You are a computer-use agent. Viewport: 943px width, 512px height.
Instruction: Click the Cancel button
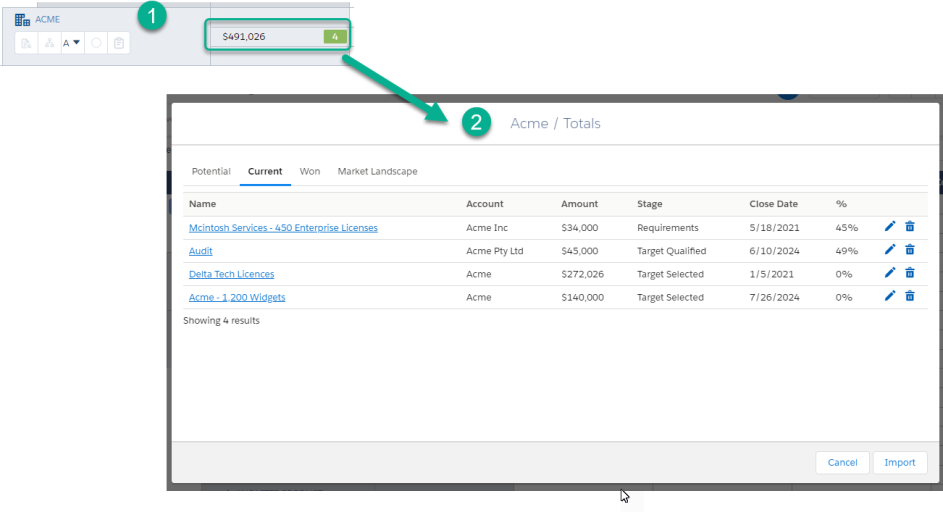pos(842,463)
